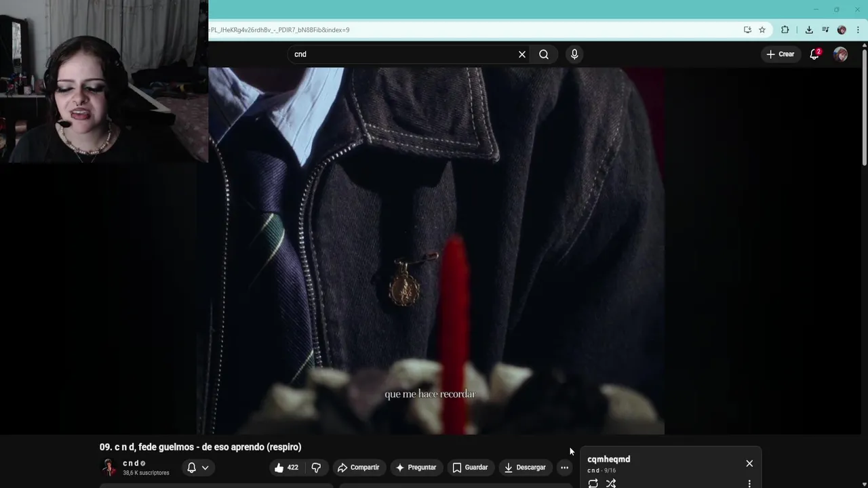Open subscription notification bell dropdown
The image size is (868, 488).
[x=198, y=467]
